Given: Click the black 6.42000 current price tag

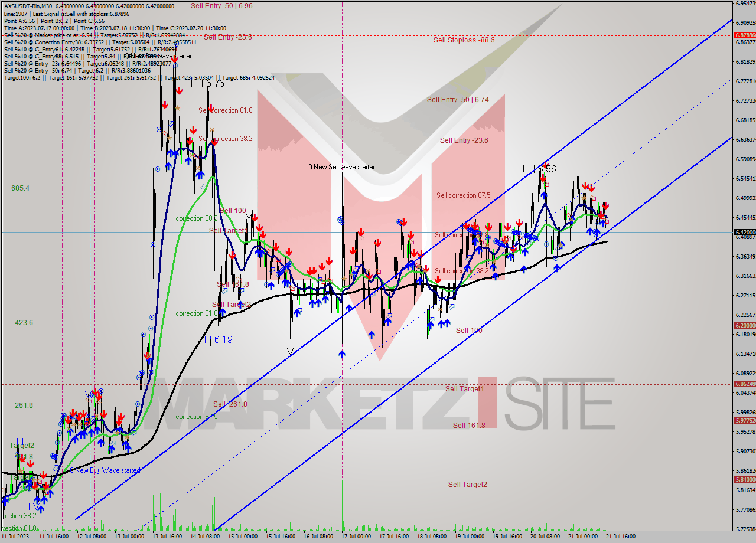Looking at the screenshot, I should [744, 233].
